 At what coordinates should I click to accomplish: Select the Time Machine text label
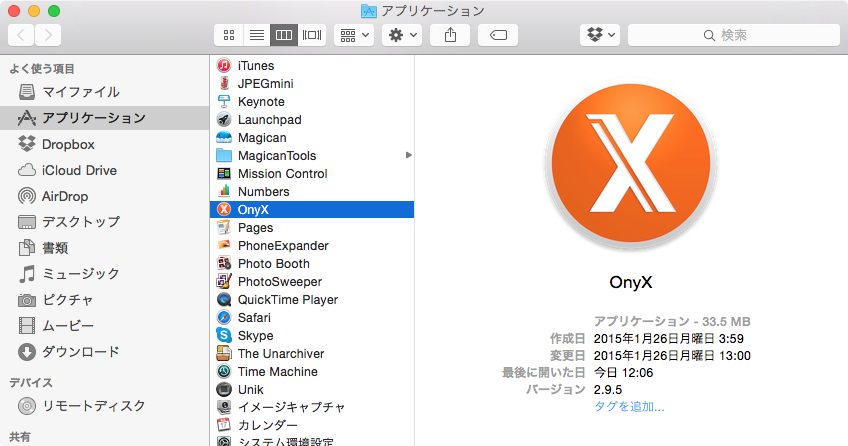click(277, 371)
